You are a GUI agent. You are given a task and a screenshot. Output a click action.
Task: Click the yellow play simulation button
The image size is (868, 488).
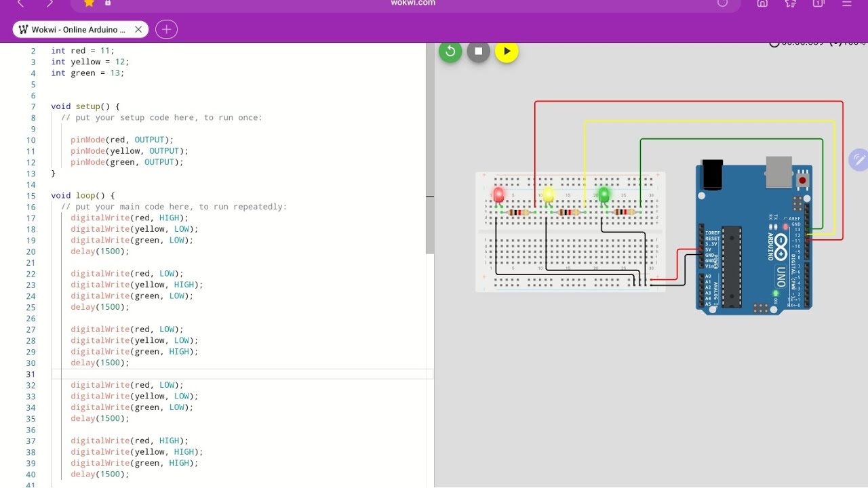click(x=507, y=52)
